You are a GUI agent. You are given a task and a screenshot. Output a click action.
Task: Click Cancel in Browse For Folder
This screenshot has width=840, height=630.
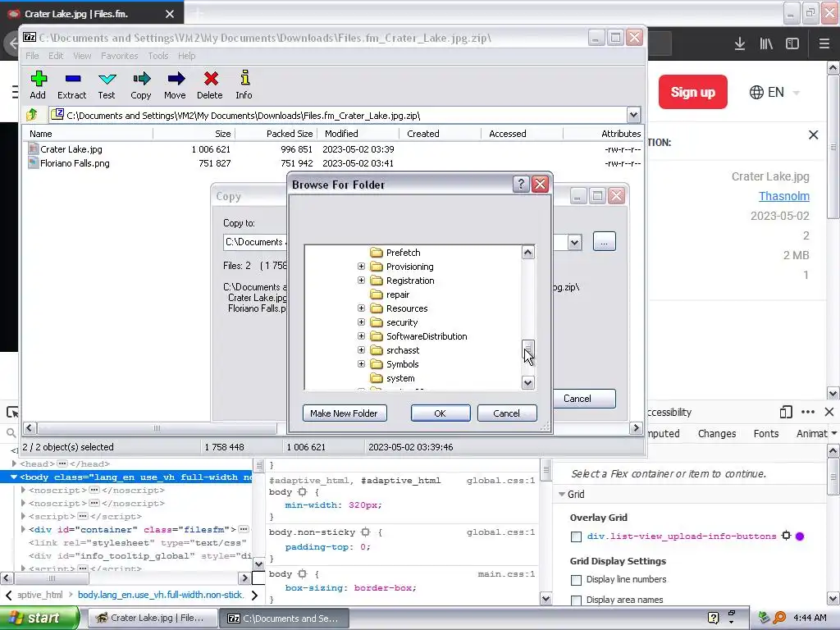pos(507,413)
